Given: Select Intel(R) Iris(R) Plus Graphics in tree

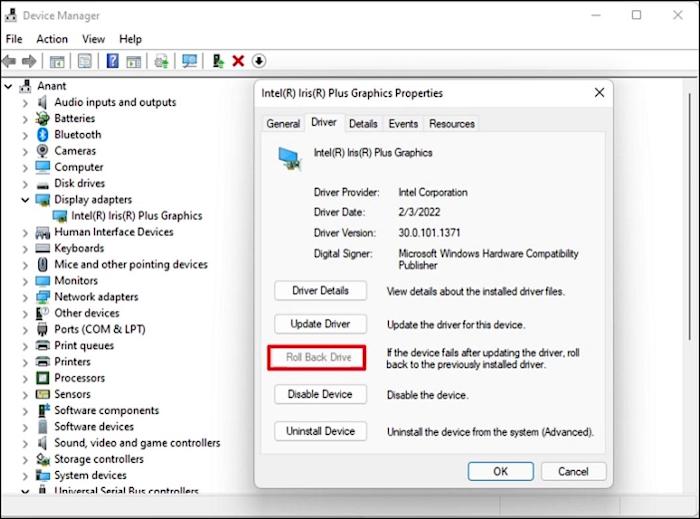Looking at the screenshot, I should [136, 216].
